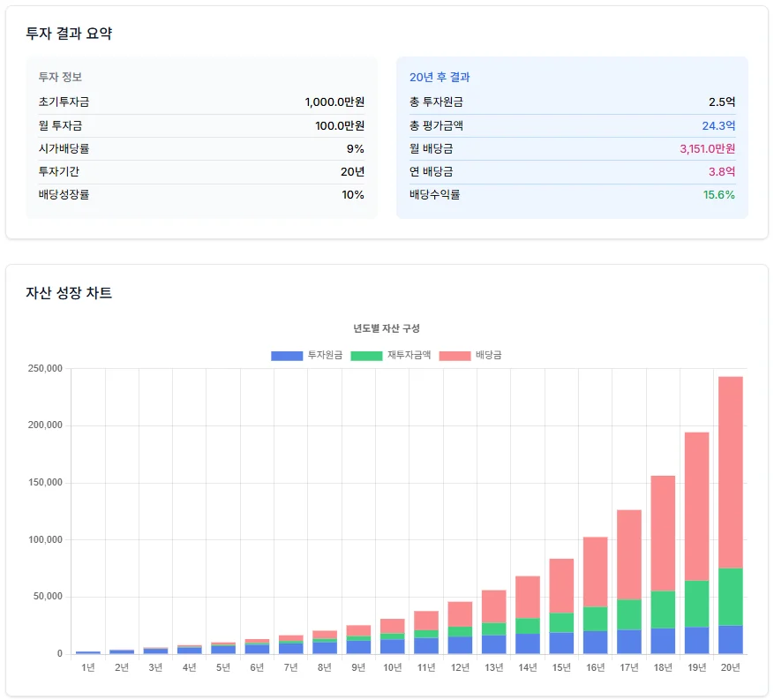Click the 10년 x-axis label
The width and height of the screenshot is (774, 700).
(x=392, y=667)
